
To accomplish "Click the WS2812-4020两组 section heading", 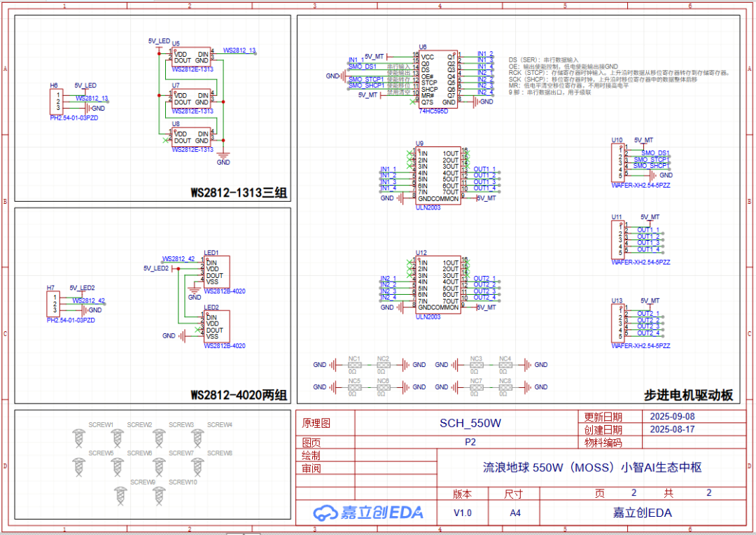I will click(239, 395).
